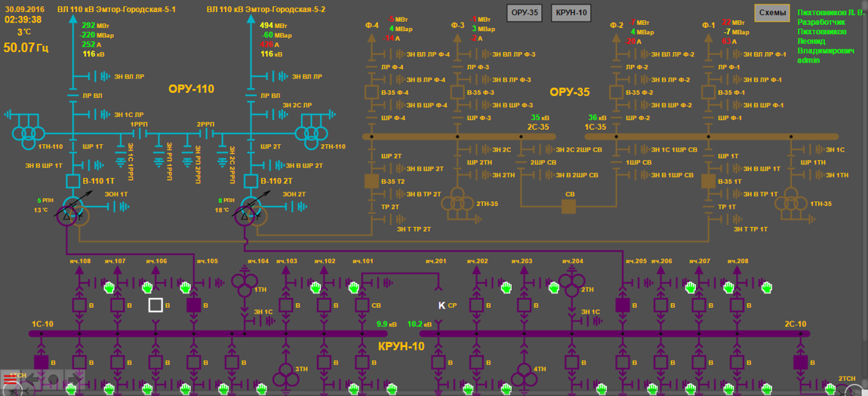The image size is (868, 396).
Task: Click the filled breaker under cell яч.105
Action: click(193, 305)
